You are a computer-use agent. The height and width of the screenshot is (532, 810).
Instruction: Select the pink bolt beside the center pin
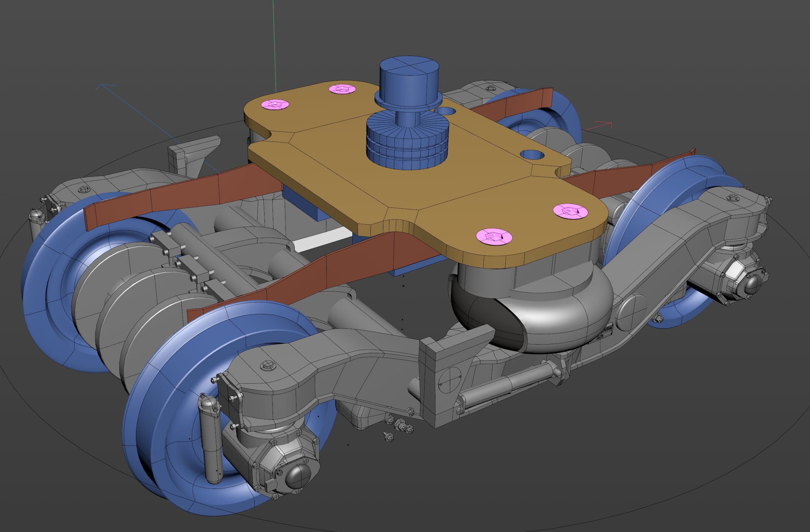click(x=342, y=89)
